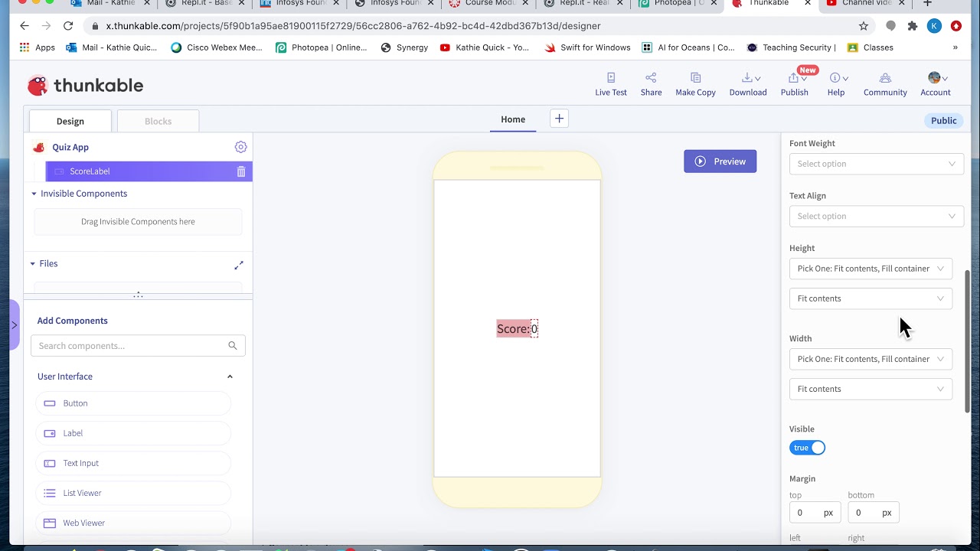Bookmark this page with the star icon
This screenshot has height=551, width=980.
point(864,26)
